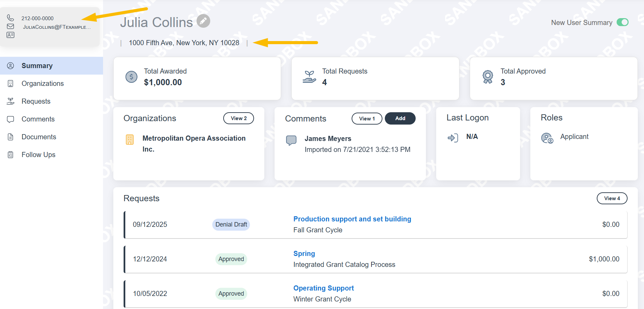This screenshot has height=309, width=644.
Task: Open the Operating Support request link
Action: click(324, 288)
